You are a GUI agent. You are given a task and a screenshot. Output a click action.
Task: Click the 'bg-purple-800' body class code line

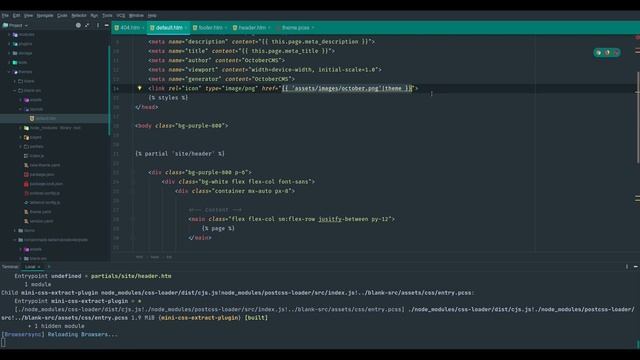[x=182, y=126]
